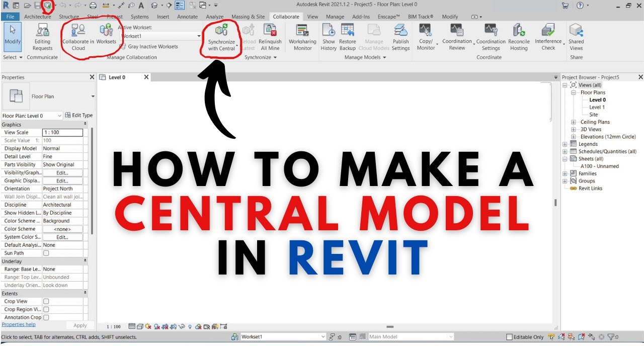The height and width of the screenshot is (362, 644).
Task: Click the View Scale input field
Action: tap(62, 132)
